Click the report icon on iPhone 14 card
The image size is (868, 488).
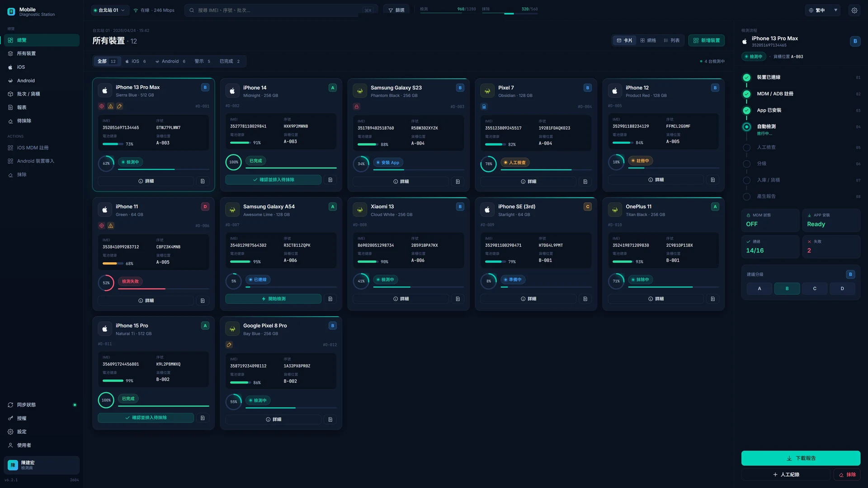pyautogui.click(x=330, y=180)
